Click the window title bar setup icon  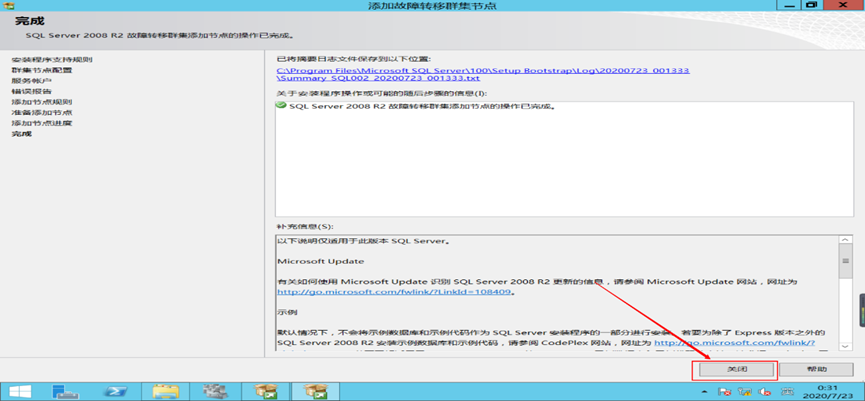point(8,5)
